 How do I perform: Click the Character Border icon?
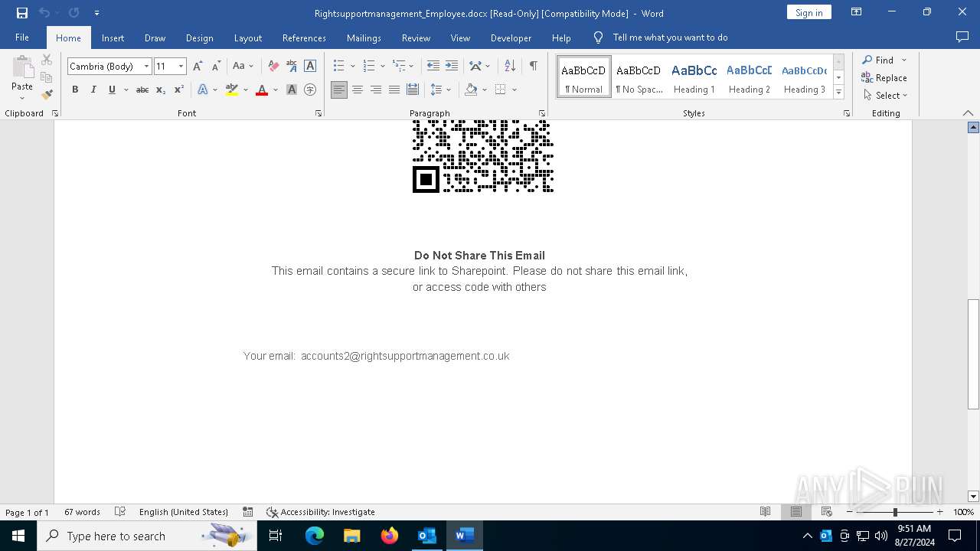(x=310, y=67)
